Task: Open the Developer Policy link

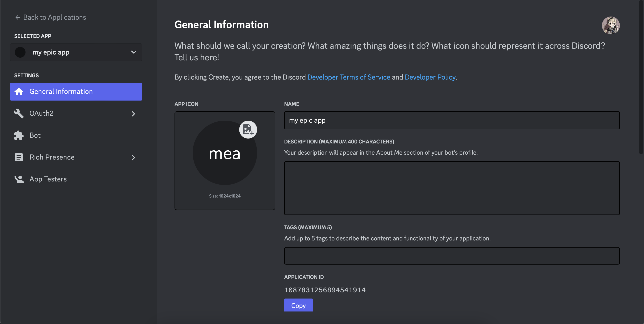Action: [x=430, y=77]
